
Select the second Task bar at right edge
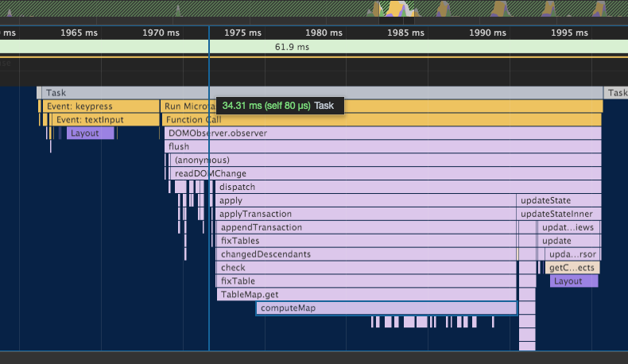pos(616,93)
